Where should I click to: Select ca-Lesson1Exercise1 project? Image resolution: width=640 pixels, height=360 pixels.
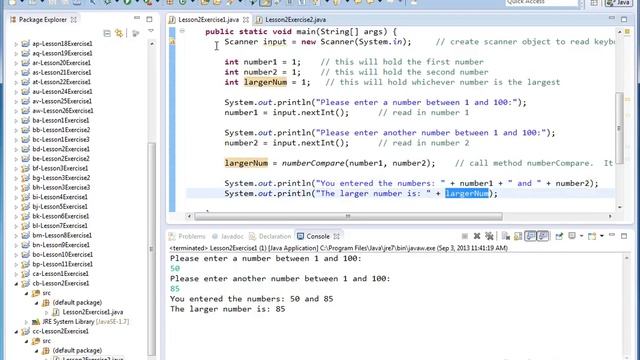click(60, 274)
